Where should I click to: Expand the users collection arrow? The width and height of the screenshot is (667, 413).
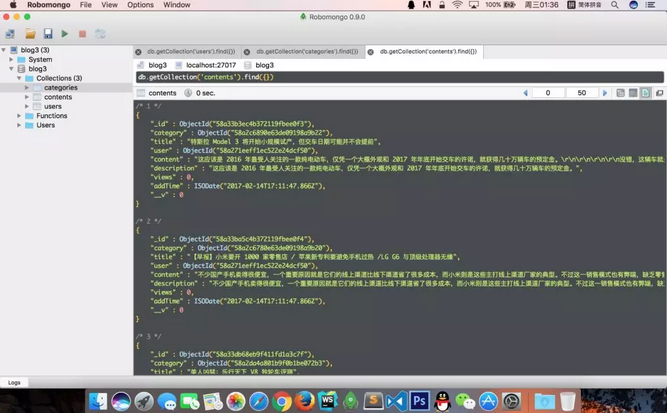(x=27, y=106)
